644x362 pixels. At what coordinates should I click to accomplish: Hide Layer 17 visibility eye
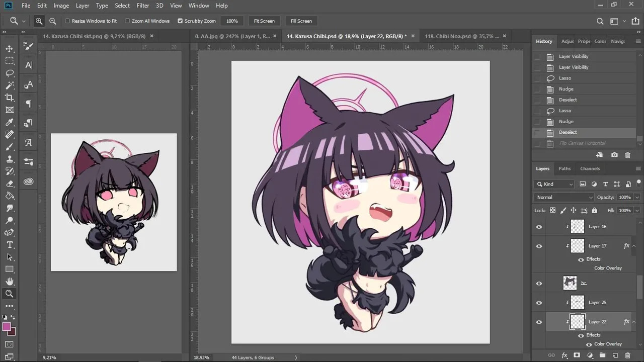click(x=539, y=246)
